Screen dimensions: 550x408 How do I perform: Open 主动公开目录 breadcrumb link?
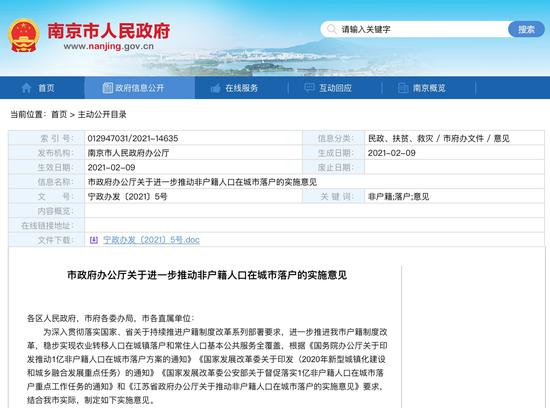click(x=102, y=114)
